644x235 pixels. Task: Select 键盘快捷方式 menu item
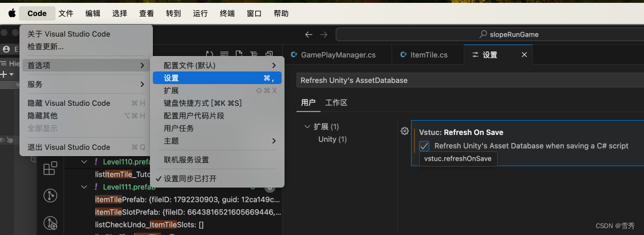(218, 103)
